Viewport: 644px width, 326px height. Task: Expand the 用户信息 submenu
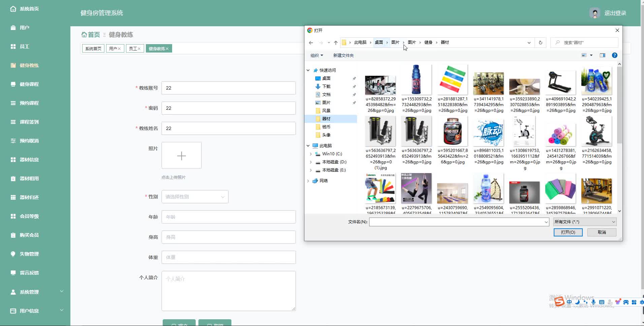click(x=62, y=310)
